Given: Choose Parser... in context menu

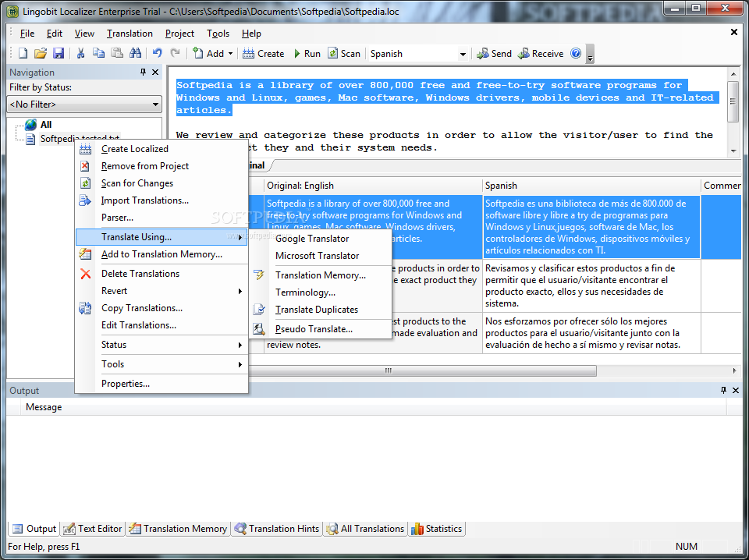Looking at the screenshot, I should coord(162,218).
